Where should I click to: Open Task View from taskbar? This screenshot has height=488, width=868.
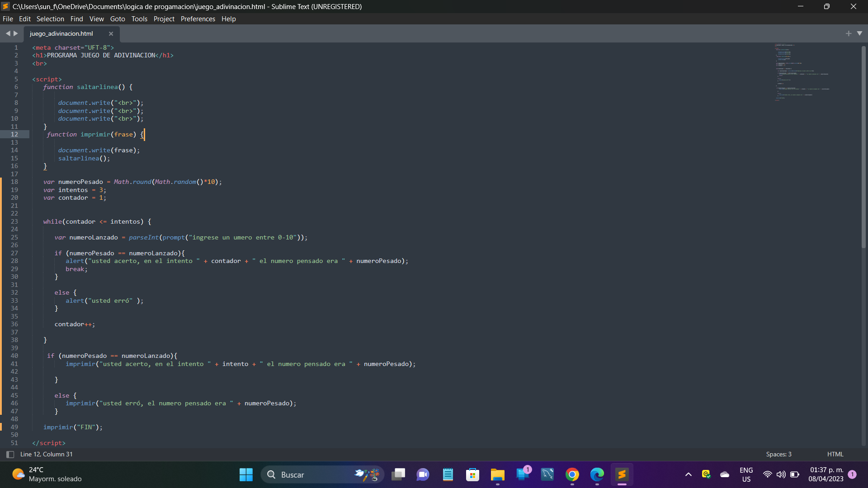click(398, 474)
